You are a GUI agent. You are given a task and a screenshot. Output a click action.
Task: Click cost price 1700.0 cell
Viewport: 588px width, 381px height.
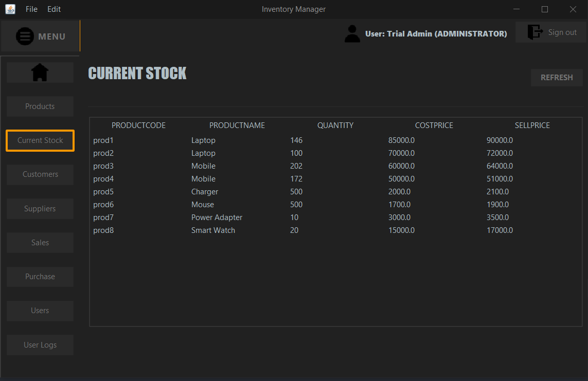pos(434,205)
